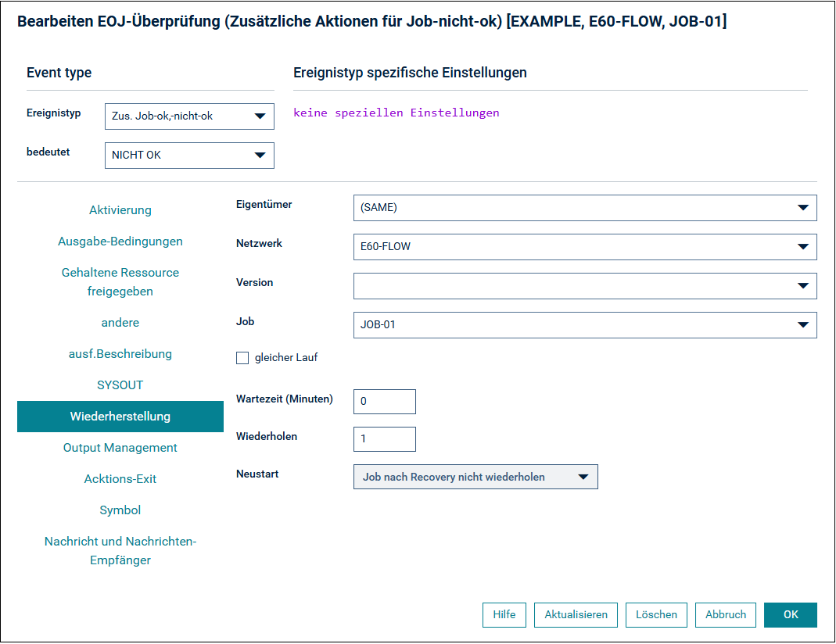The width and height of the screenshot is (836, 644).
Task: Open the Netzwerk E60-FLOW dropdown
Action: pyautogui.click(x=585, y=247)
